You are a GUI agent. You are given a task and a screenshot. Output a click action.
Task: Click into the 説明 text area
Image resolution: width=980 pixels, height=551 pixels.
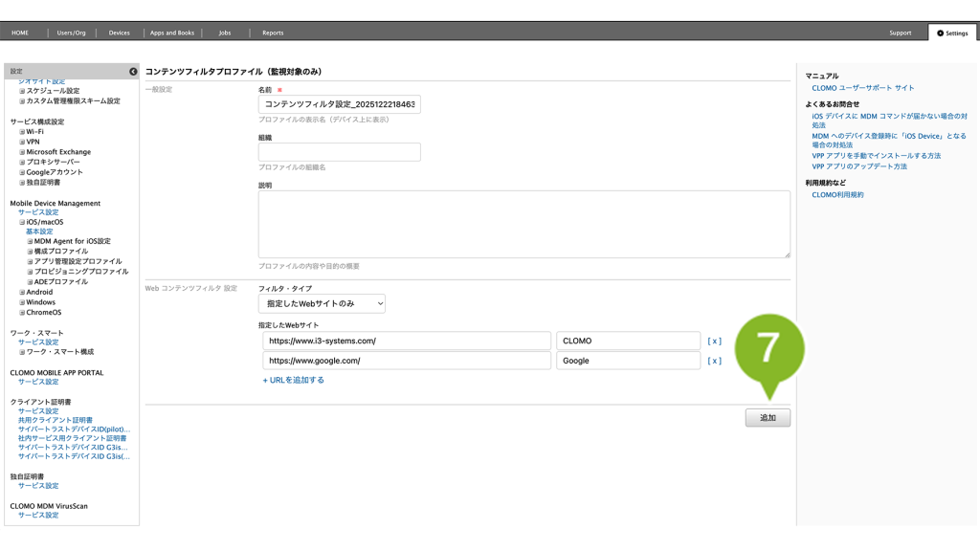[x=523, y=224]
